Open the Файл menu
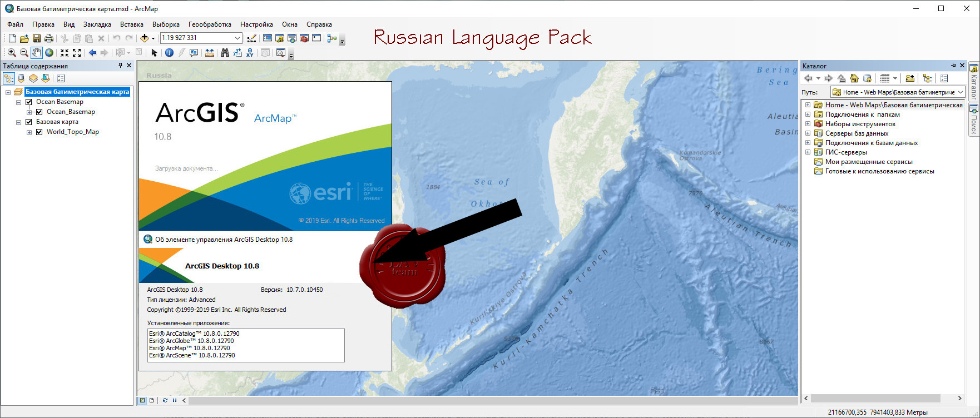Image resolution: width=980 pixels, height=418 pixels. tap(15, 24)
